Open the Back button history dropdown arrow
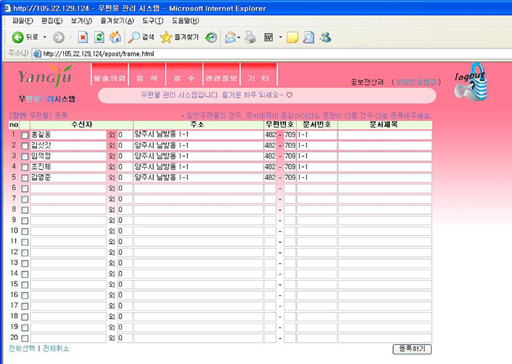Screen dimensions: 512x364 pos(45,37)
